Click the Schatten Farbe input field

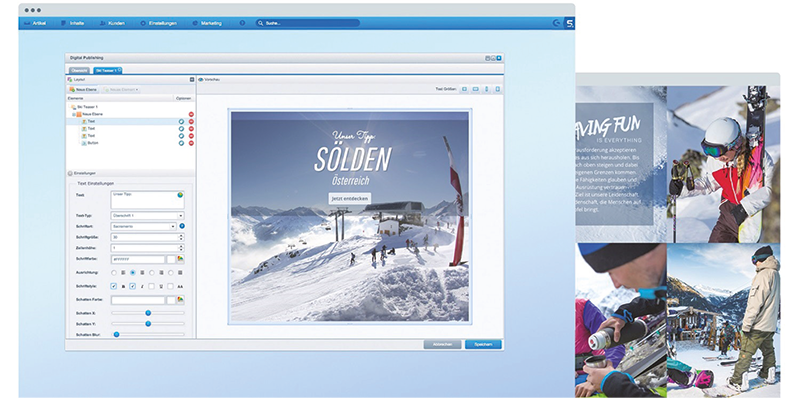coord(138,300)
